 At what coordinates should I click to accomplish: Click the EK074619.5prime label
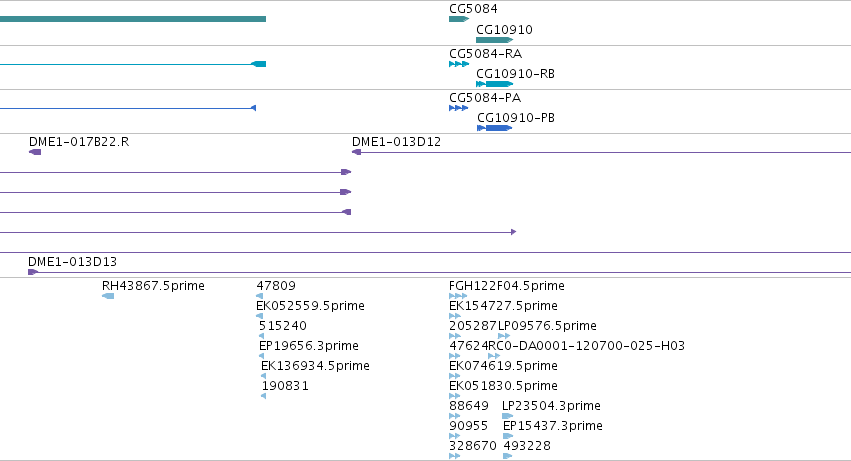click(x=503, y=366)
